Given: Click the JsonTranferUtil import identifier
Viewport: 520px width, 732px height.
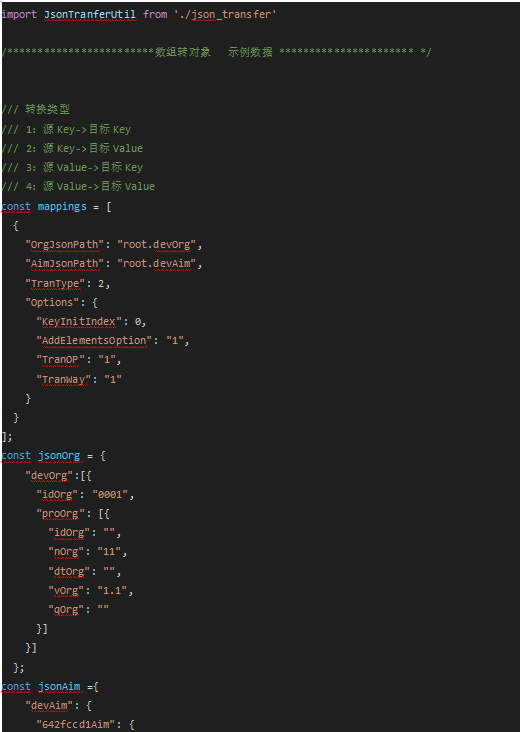Looking at the screenshot, I should [x=90, y=14].
